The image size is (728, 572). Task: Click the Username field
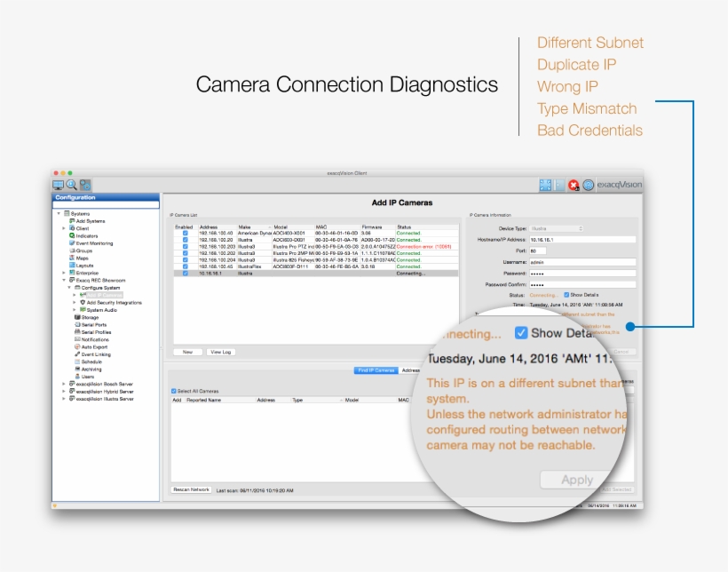(x=582, y=262)
